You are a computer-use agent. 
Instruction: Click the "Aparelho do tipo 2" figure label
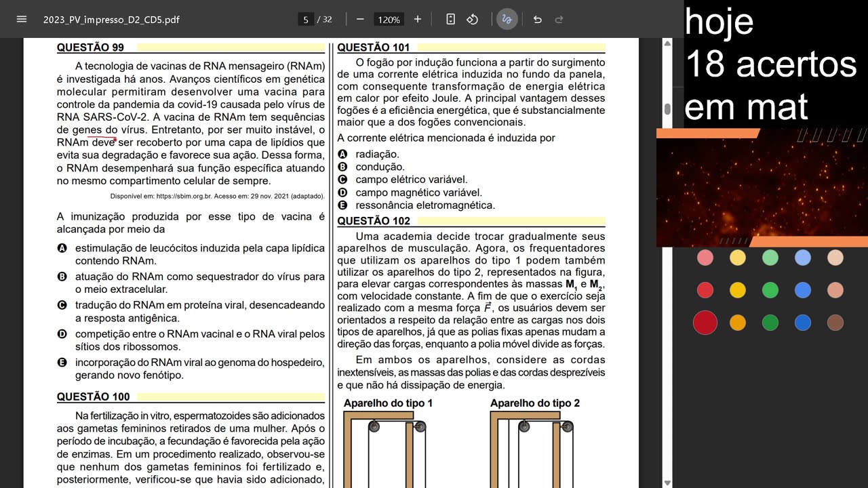pos(535,403)
